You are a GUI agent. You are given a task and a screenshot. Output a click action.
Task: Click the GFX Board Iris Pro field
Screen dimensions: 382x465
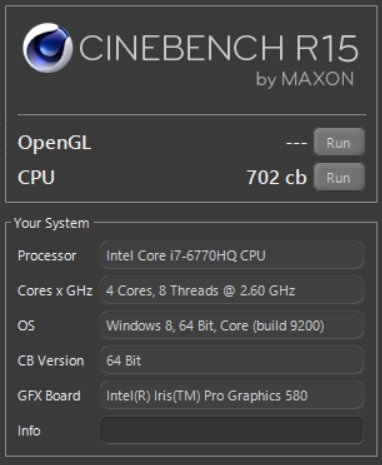click(x=232, y=396)
